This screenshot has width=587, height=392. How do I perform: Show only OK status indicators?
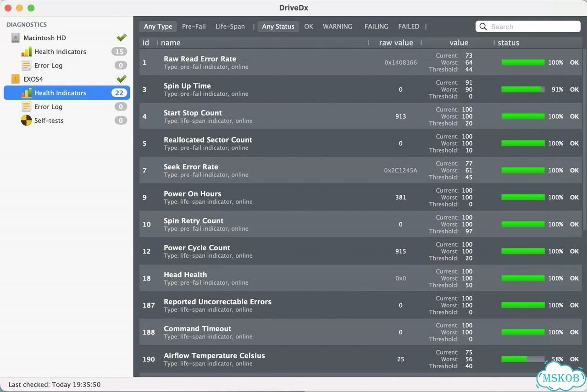click(309, 27)
